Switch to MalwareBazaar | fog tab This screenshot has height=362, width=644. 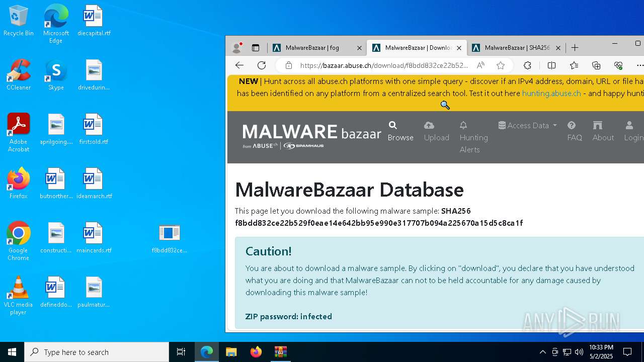tap(317, 48)
